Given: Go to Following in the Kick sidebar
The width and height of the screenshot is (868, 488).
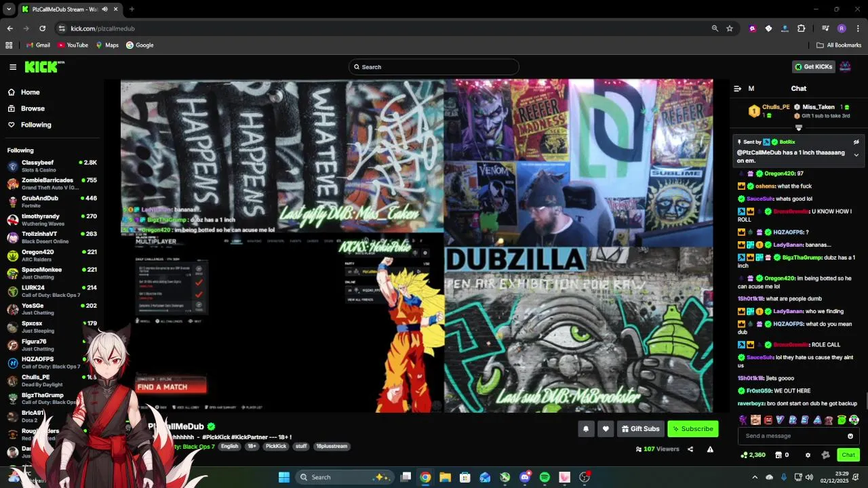Looking at the screenshot, I should coord(29,125).
